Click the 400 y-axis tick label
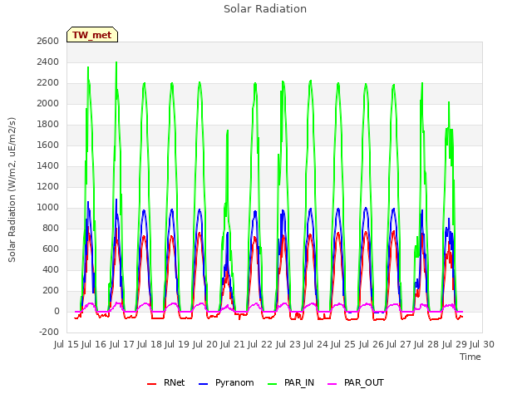 click(51, 269)
